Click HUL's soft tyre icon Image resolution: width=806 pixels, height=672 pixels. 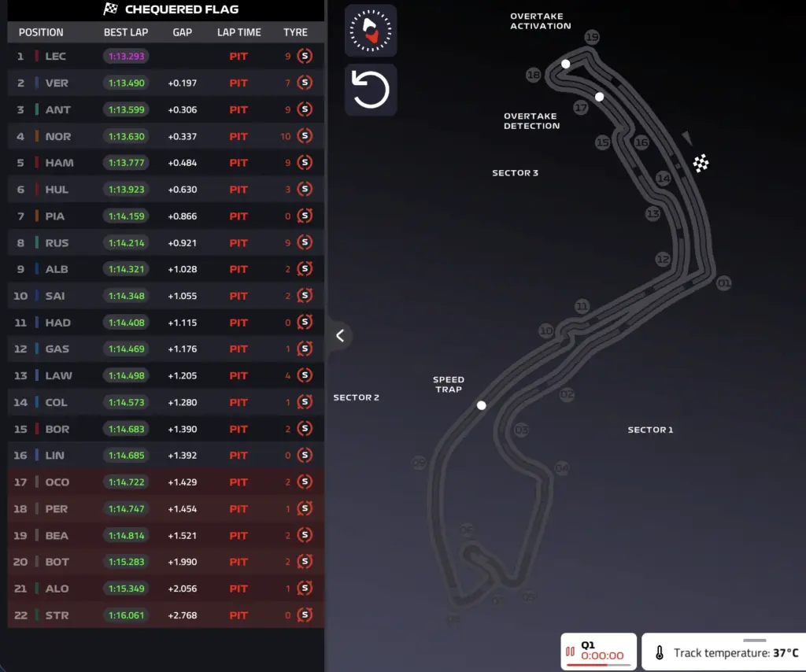pyautogui.click(x=305, y=189)
